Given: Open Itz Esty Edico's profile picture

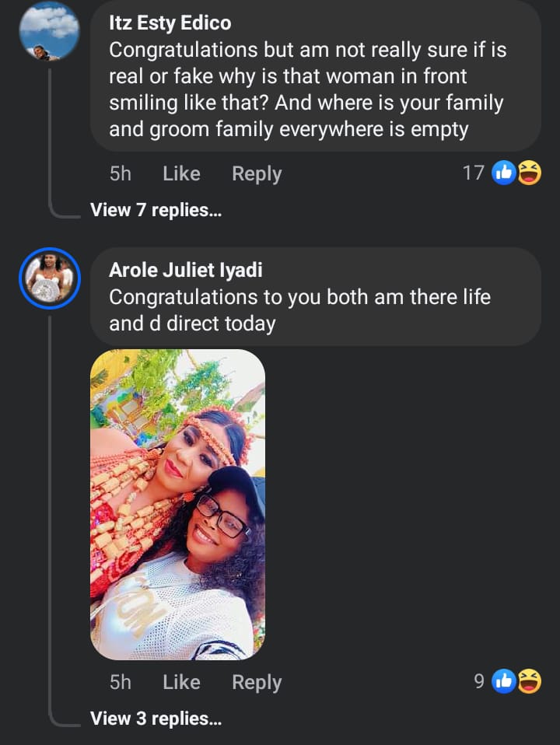Looking at the screenshot, I should [49, 32].
